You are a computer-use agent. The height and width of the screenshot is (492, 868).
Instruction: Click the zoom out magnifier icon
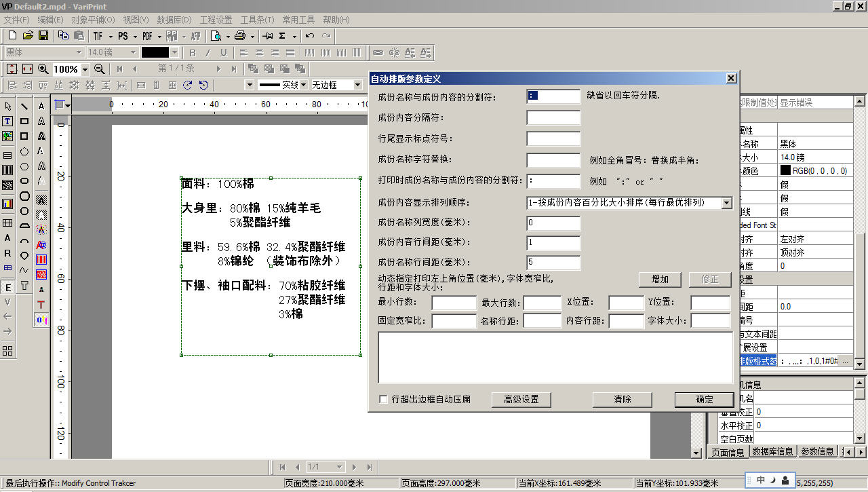pyautogui.click(x=100, y=69)
